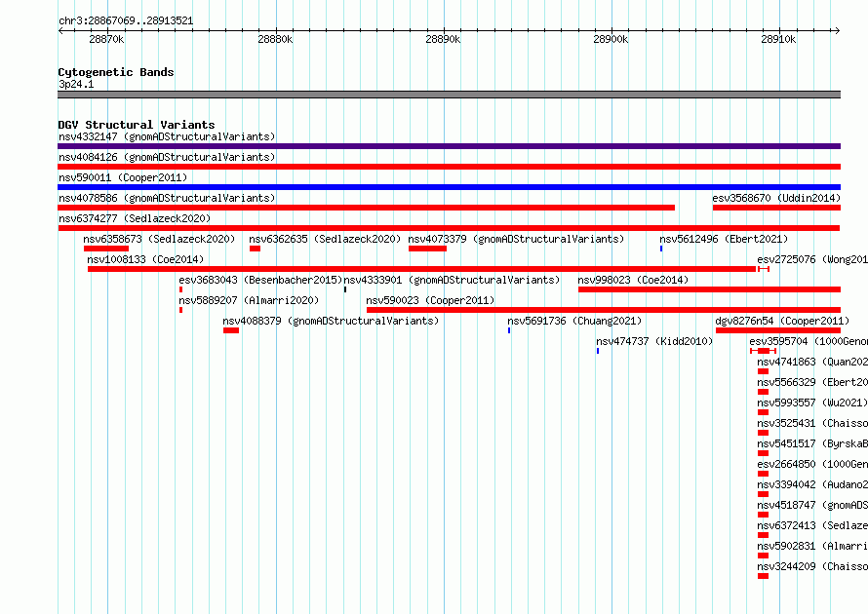
Task: Click nsv4088379 gnomAD variant label
Action: click(331, 321)
